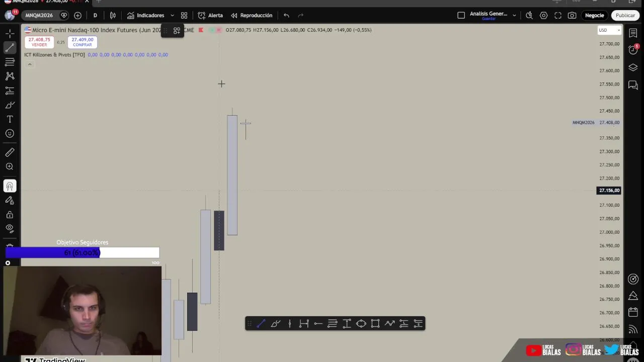Open symbol search for MNQM2026
The image size is (644, 362).
[x=39, y=16]
